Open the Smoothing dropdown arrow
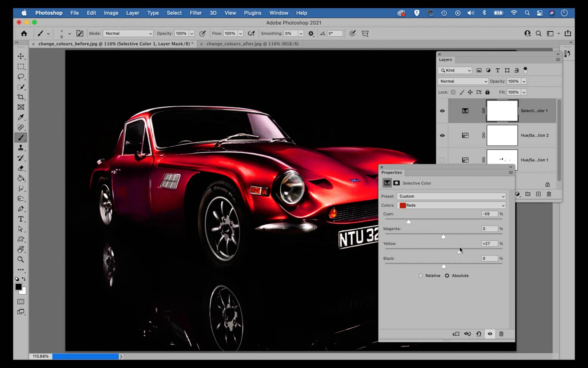 pos(301,34)
